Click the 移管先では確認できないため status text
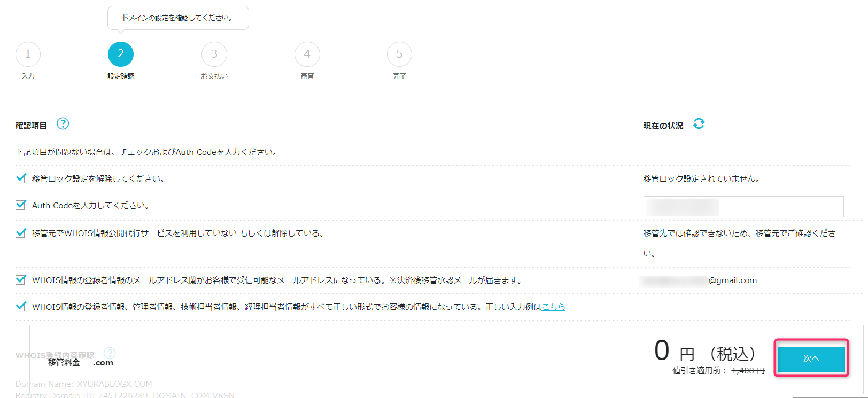 click(740, 243)
